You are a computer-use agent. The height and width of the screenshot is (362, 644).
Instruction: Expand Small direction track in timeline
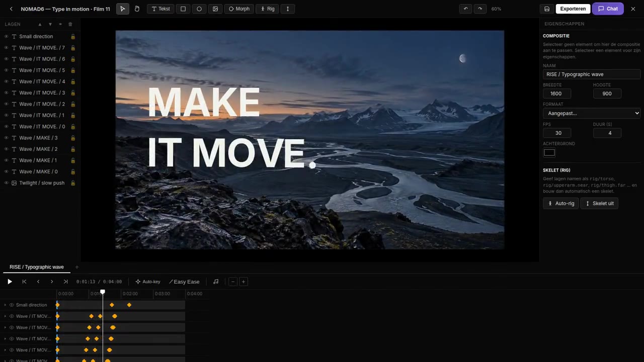[5, 305]
